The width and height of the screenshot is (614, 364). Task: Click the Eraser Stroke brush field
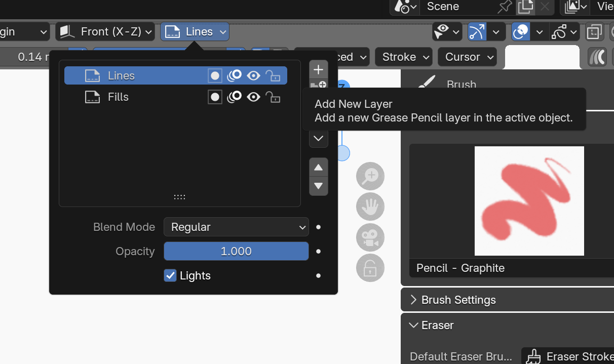pos(567,357)
